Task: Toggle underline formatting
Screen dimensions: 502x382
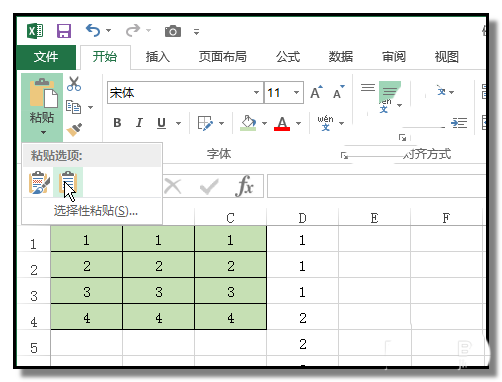Action: 162,123
